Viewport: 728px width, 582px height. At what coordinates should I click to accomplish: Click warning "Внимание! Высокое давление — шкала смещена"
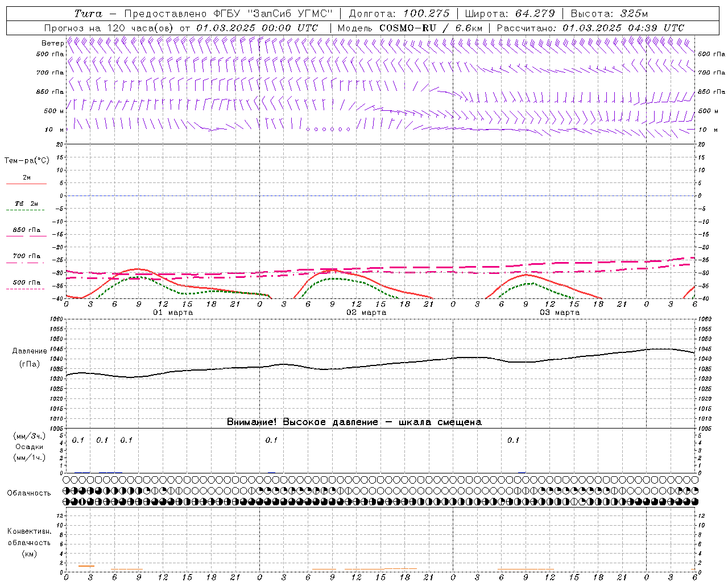[x=354, y=422]
